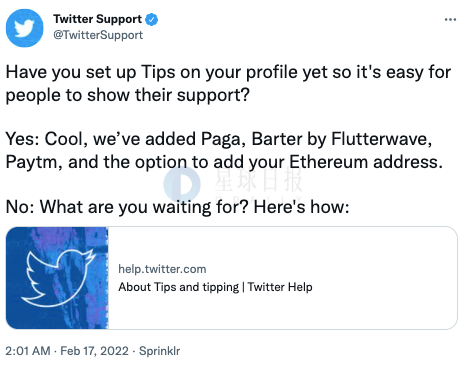Click the blue verified badge
This screenshot has width=466, height=369.
coord(152,19)
